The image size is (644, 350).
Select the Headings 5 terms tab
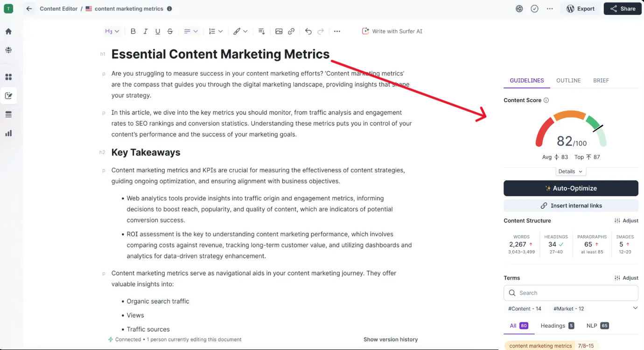[x=557, y=326]
